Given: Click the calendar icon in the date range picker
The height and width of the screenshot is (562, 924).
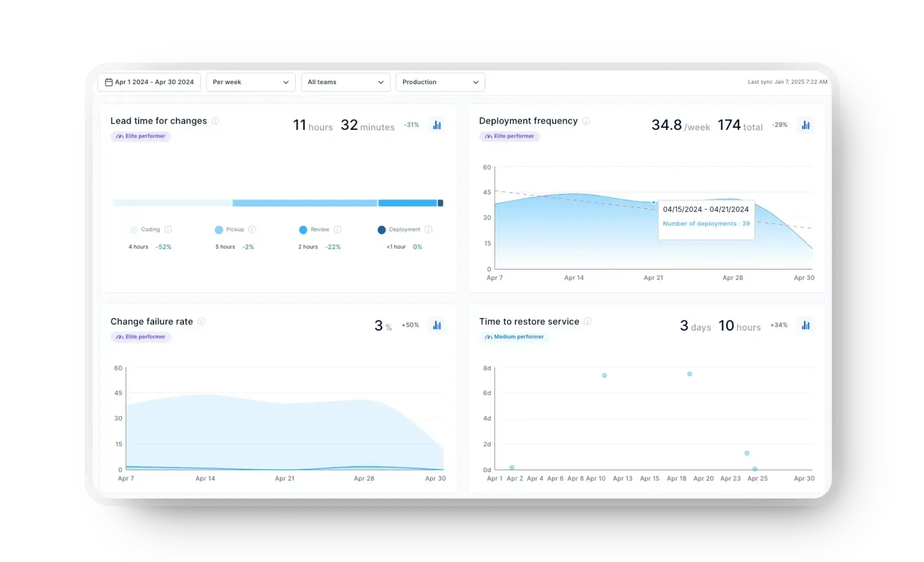Looking at the screenshot, I should (109, 82).
